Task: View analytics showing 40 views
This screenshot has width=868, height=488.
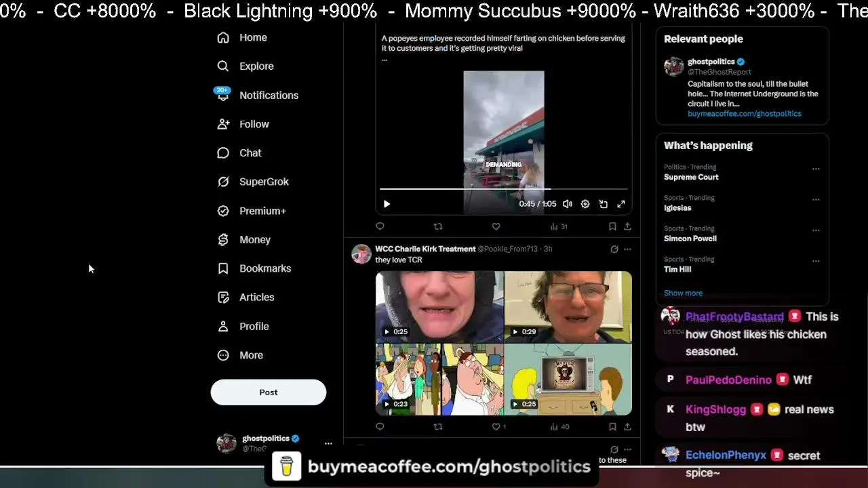Action: click(x=559, y=426)
